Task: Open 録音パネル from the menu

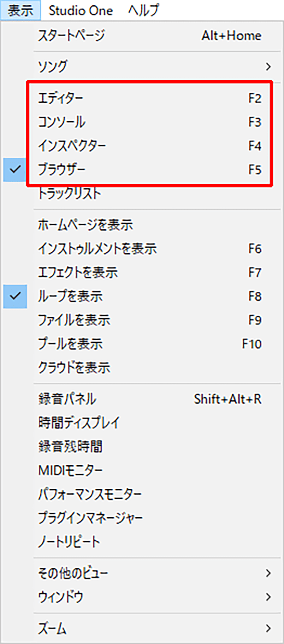Action: point(142,399)
